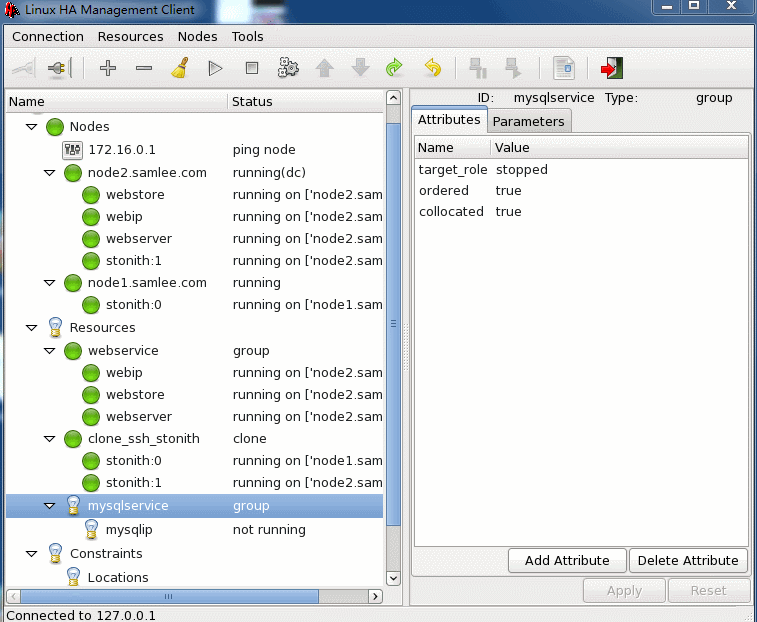Start resource with the play icon
757x622 pixels.
coord(215,68)
